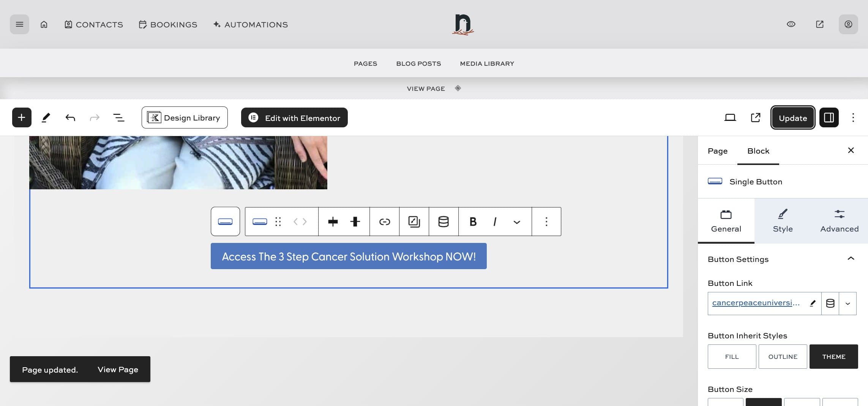Switch to the Style tab
Screen dimensions: 868x406
783,220
